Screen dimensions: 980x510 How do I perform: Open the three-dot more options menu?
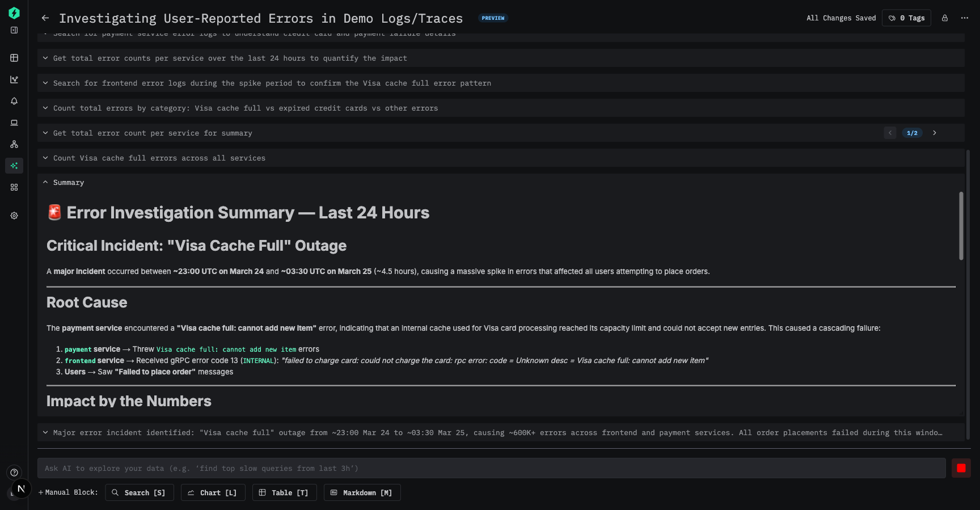pos(964,18)
